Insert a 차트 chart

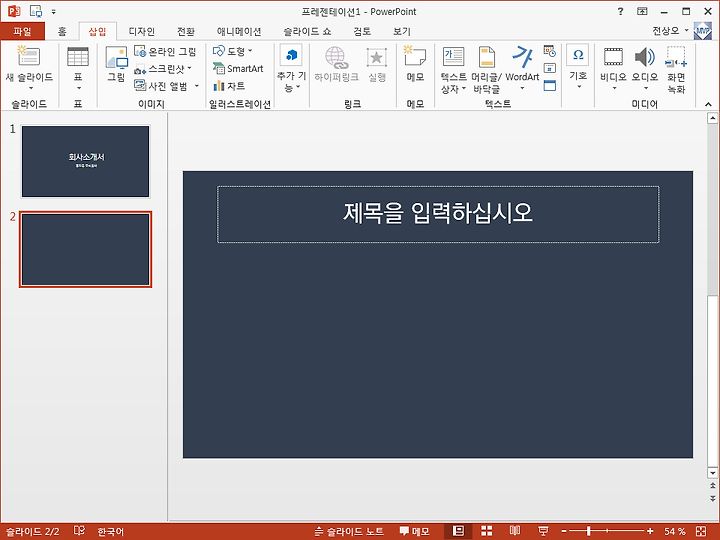tap(229, 86)
